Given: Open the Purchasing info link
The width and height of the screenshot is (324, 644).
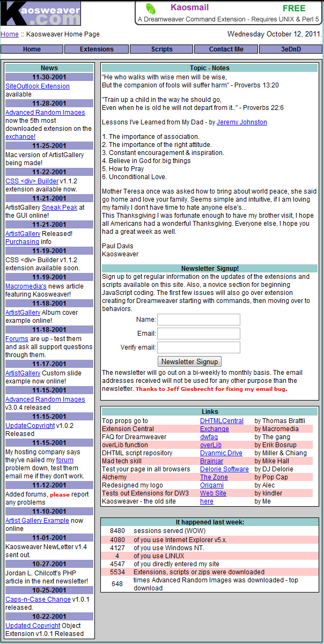Looking at the screenshot, I should pyautogui.click(x=22, y=242).
